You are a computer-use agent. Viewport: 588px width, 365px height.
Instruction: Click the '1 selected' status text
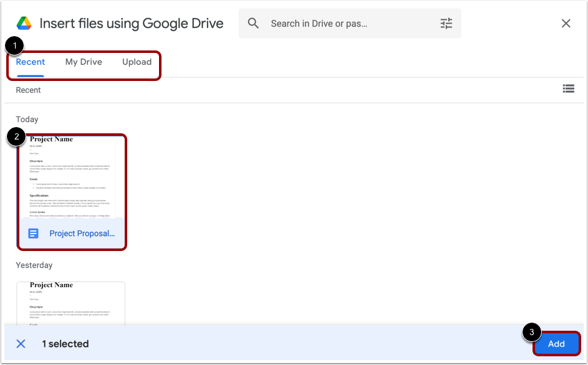65,344
